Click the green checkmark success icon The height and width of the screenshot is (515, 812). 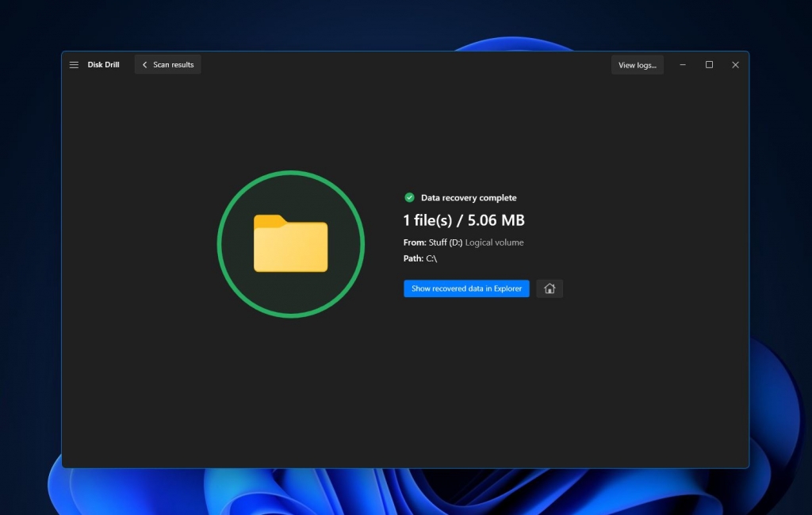(410, 196)
